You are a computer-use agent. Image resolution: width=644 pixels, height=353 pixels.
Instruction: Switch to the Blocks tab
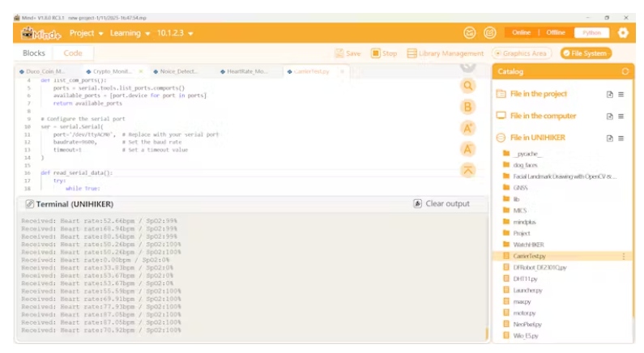(x=34, y=53)
